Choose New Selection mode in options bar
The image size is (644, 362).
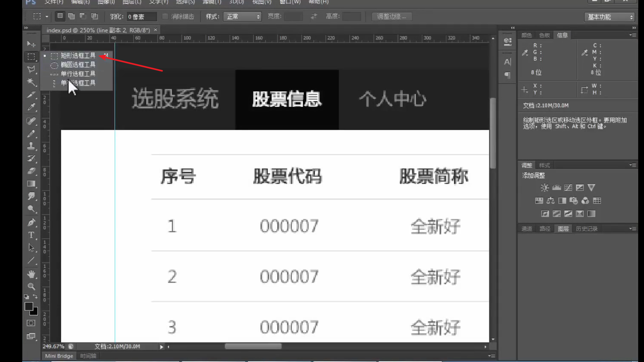[60, 16]
